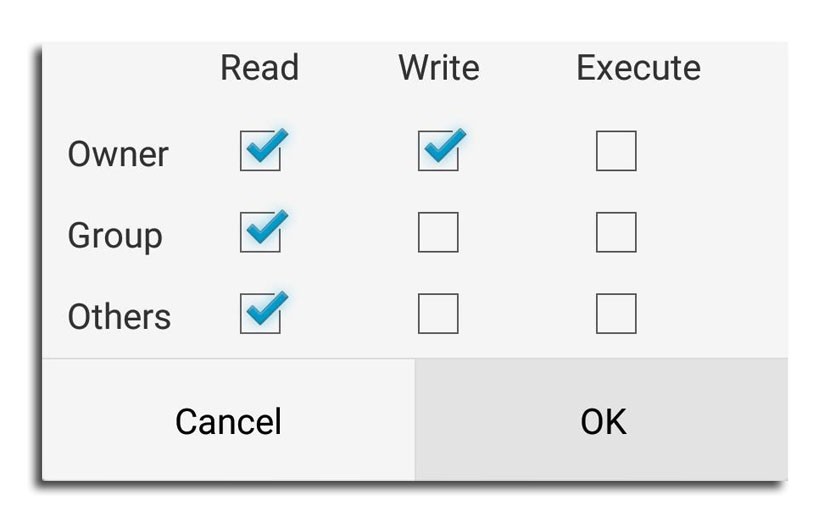Enable Group Write permission

click(x=438, y=233)
